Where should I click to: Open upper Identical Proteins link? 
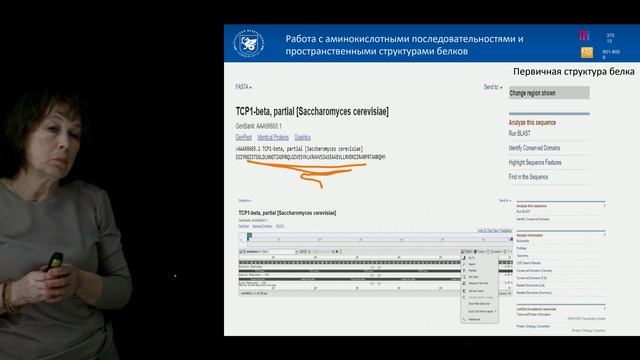273,137
